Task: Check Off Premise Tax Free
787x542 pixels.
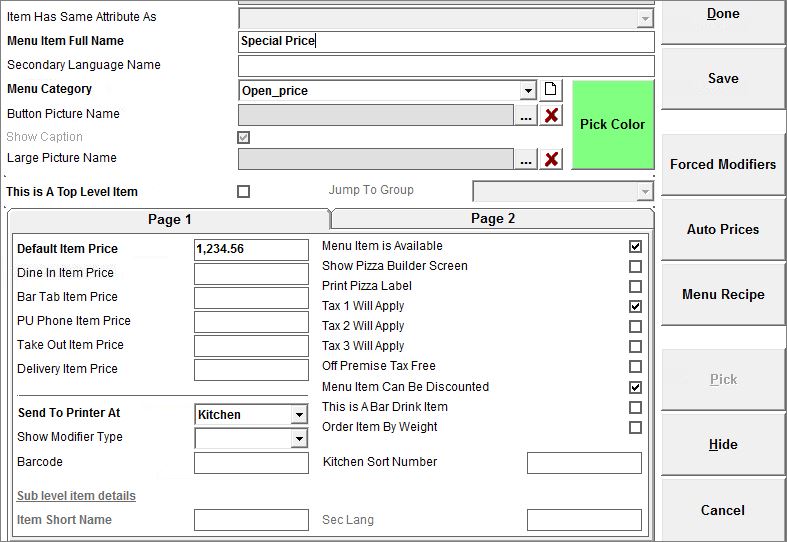Action: pos(635,366)
